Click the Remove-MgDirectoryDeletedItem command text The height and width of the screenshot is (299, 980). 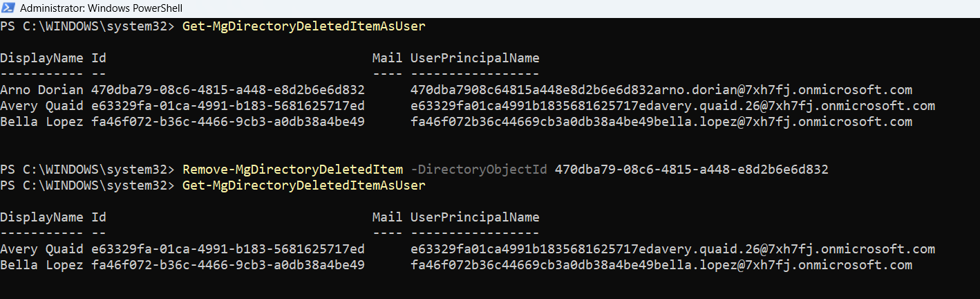[292, 170]
